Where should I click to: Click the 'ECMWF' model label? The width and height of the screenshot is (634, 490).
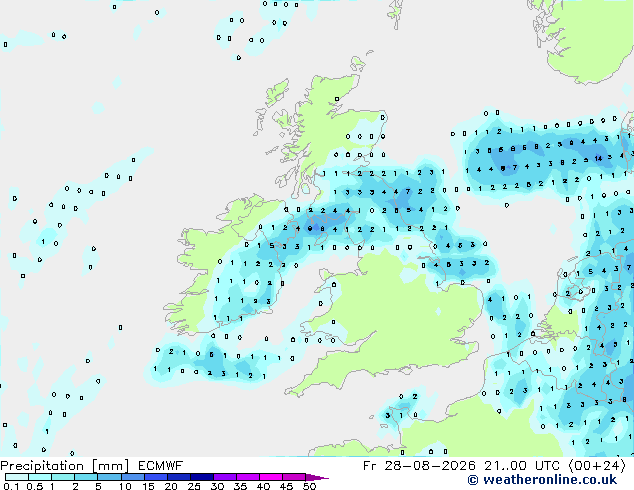coord(160,466)
